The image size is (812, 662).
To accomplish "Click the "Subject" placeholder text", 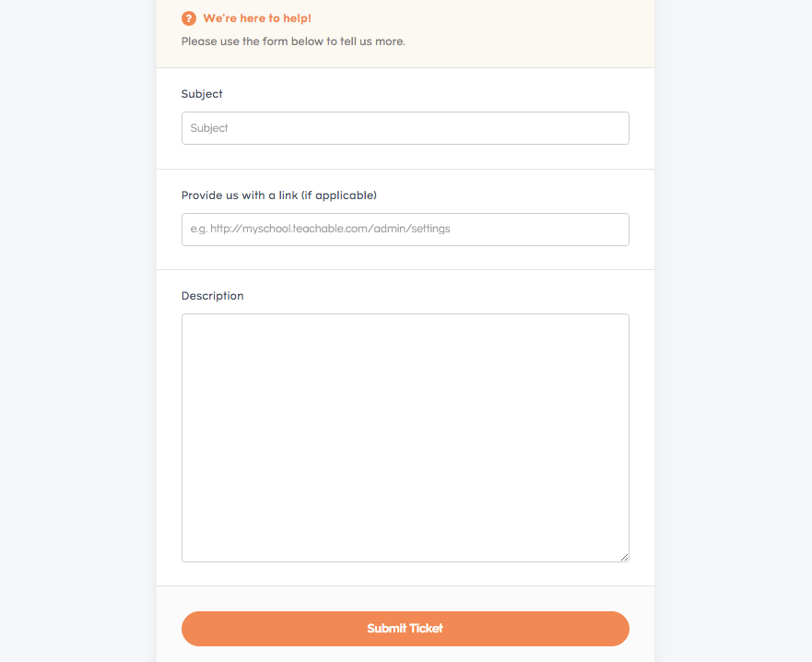I will (208, 128).
